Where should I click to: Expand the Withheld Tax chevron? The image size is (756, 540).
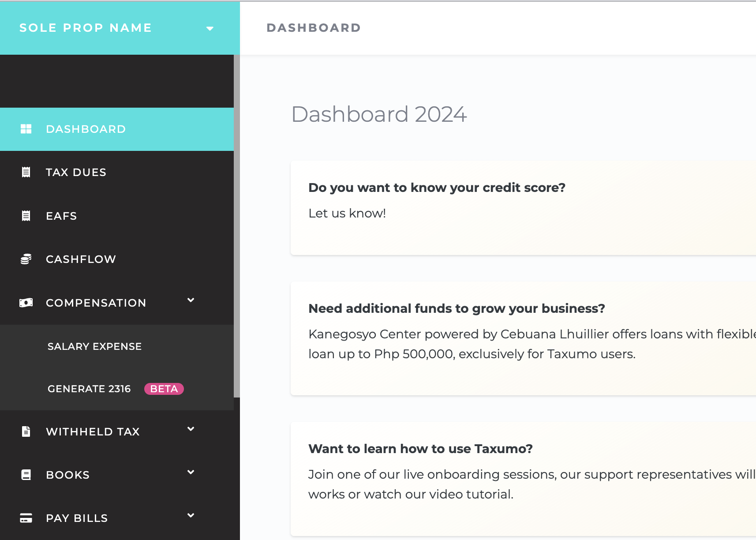tap(191, 429)
